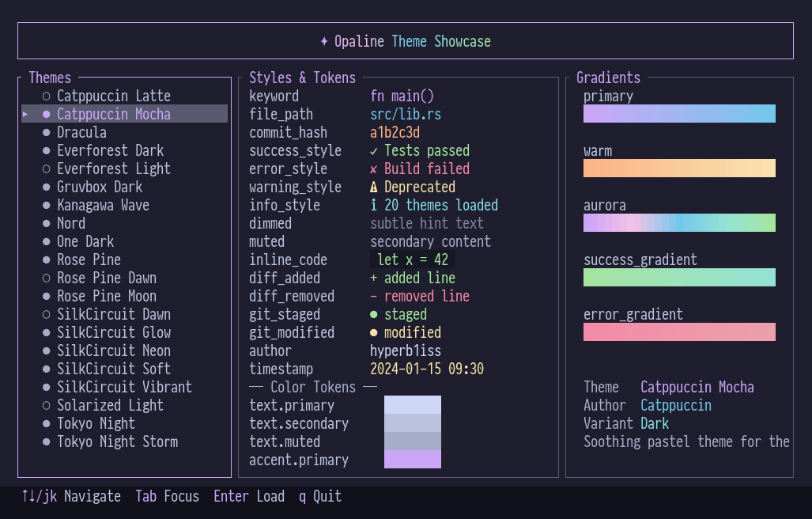Click the green dot next to staged
Image resolution: width=812 pixels, height=519 pixels.
pyautogui.click(x=374, y=314)
